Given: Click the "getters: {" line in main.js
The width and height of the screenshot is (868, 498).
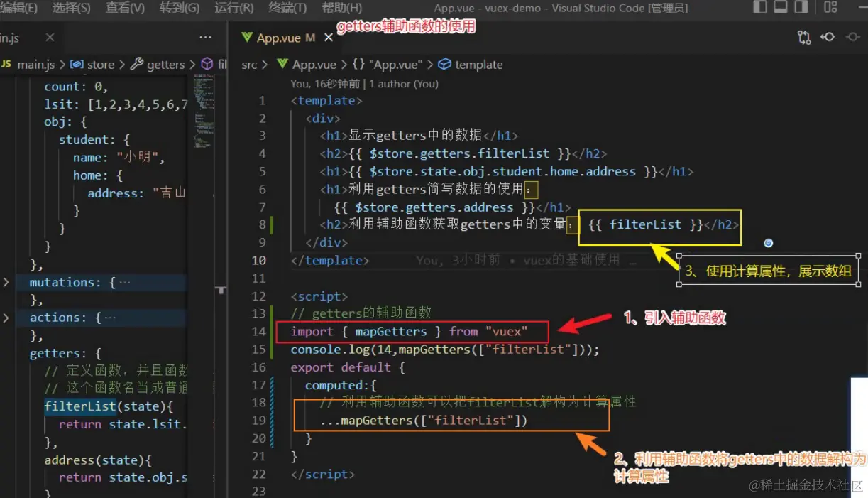Looking at the screenshot, I should click(x=66, y=353).
